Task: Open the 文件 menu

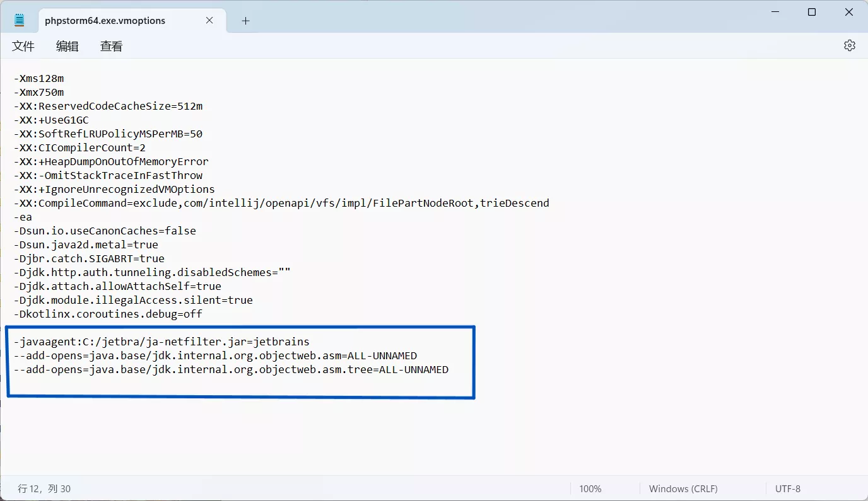Action: pyautogui.click(x=23, y=46)
